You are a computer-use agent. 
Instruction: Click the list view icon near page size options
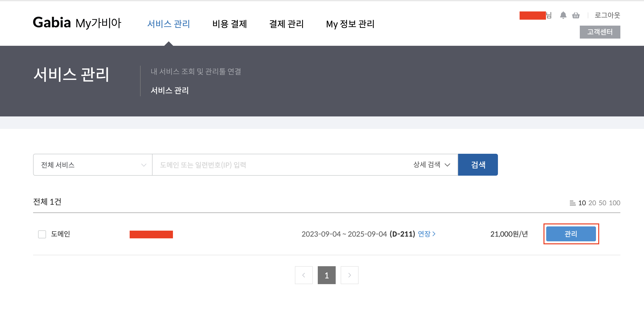[x=572, y=203]
